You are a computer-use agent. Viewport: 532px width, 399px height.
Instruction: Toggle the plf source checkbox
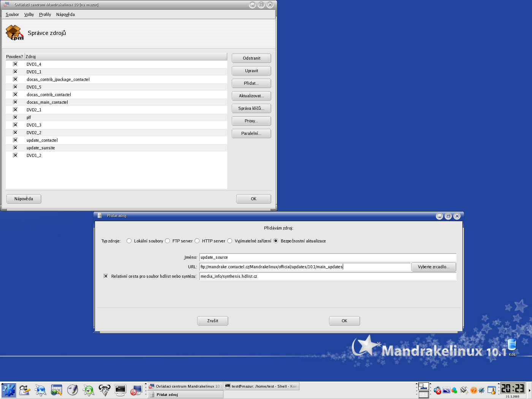click(x=15, y=117)
